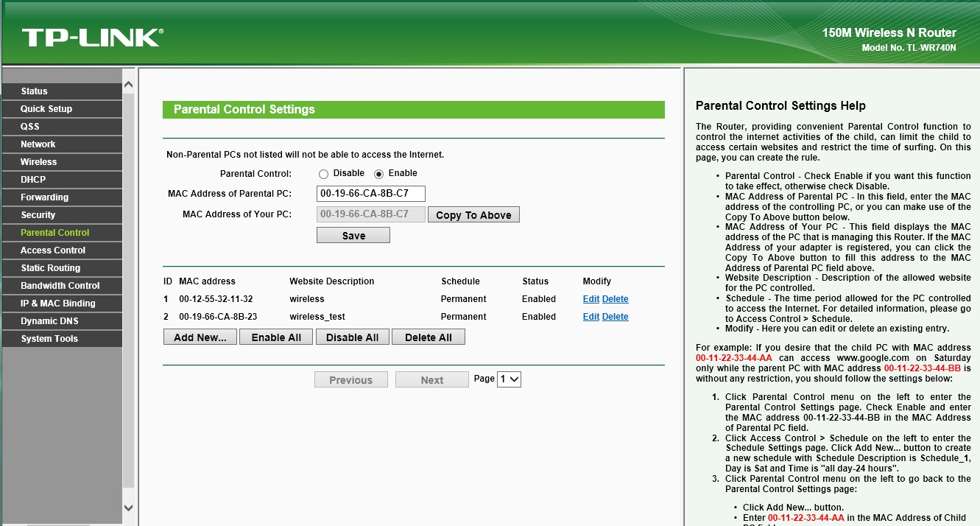Open the Network menu
Image resolution: width=980 pixels, height=526 pixels.
click(x=62, y=144)
